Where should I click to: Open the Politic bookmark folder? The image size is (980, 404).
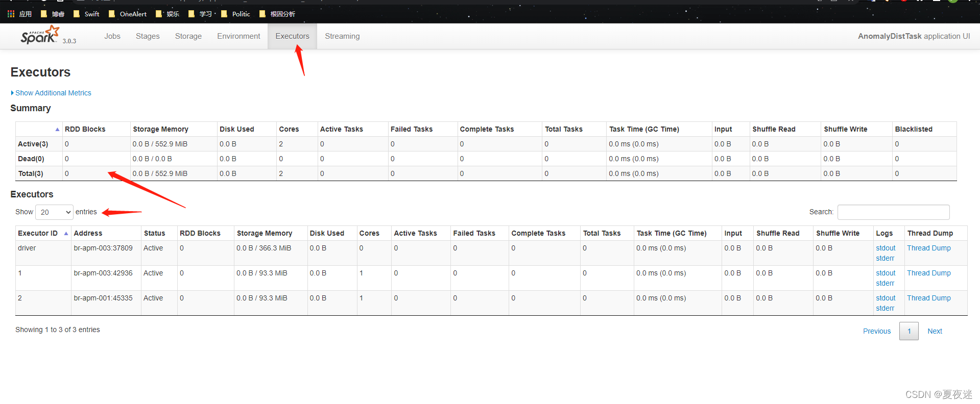tap(235, 14)
